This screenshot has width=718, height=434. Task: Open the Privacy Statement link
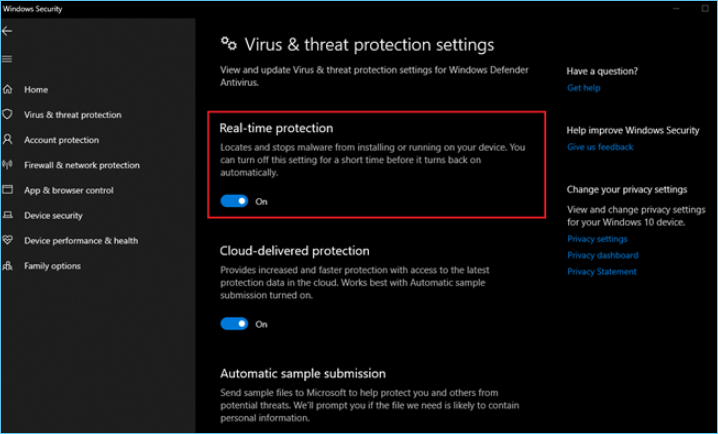click(601, 271)
